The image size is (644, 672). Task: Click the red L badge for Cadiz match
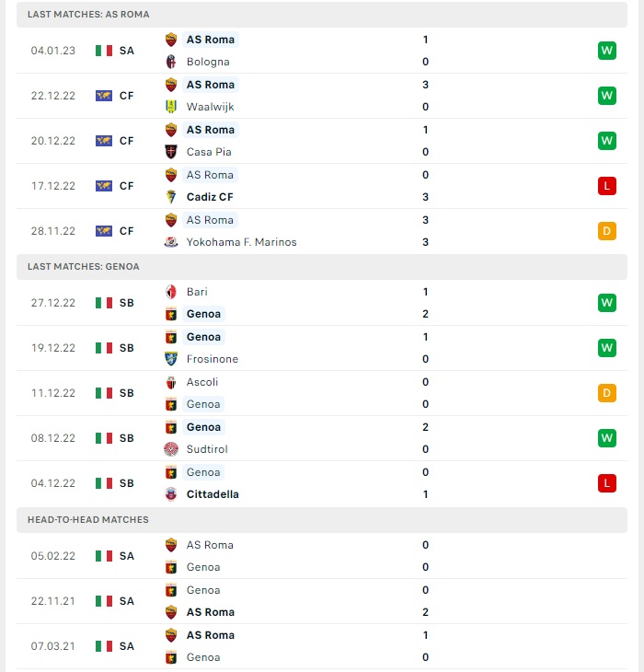[x=607, y=186]
